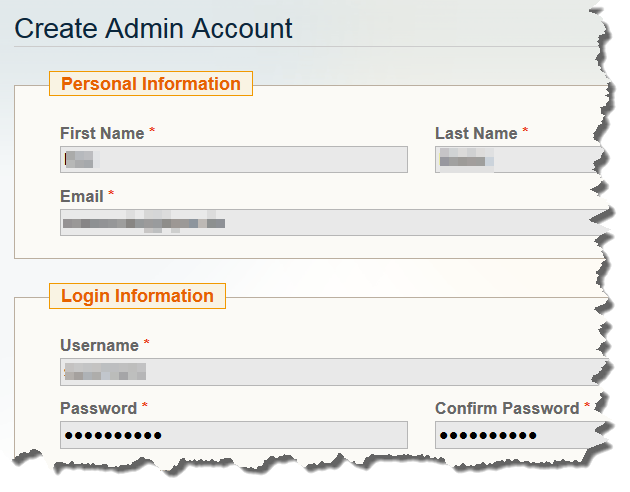
Task: Click the required asterisk beside First Name
Action: (x=153, y=132)
